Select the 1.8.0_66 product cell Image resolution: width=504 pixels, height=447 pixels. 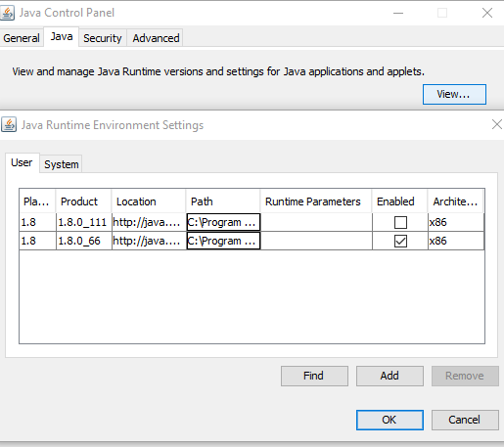point(84,241)
